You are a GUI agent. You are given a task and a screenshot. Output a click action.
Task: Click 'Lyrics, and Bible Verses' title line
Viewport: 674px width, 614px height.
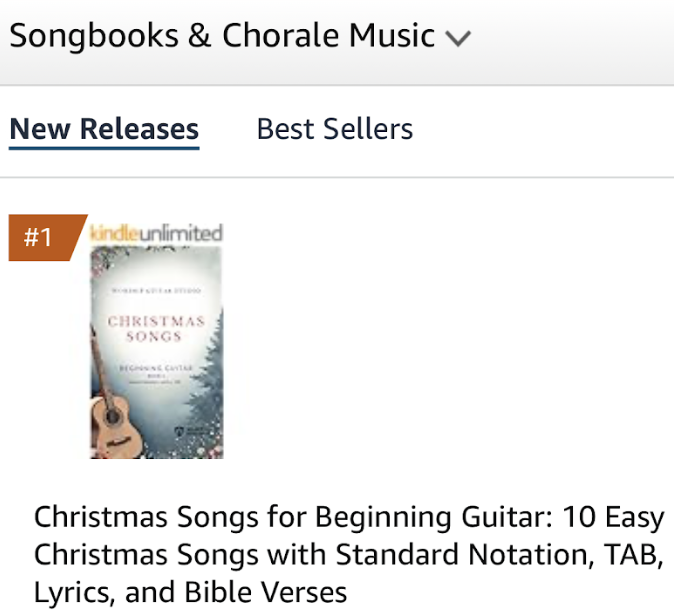coord(190,592)
